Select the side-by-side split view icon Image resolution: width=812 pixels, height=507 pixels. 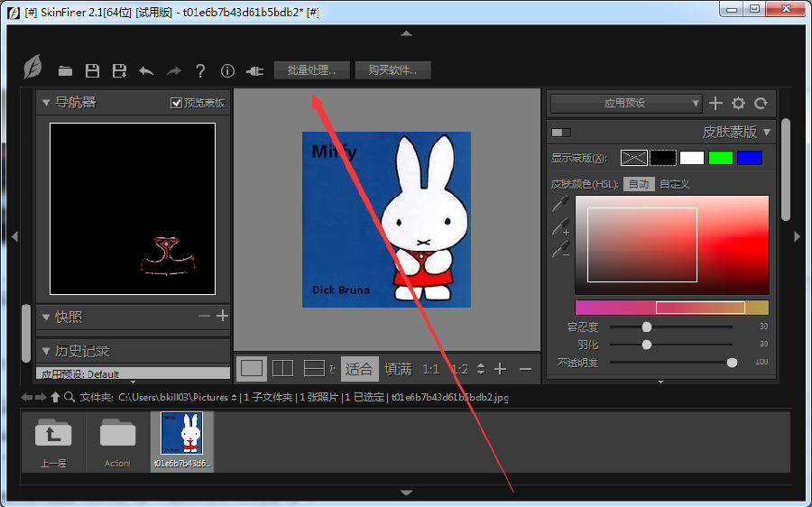coord(282,368)
